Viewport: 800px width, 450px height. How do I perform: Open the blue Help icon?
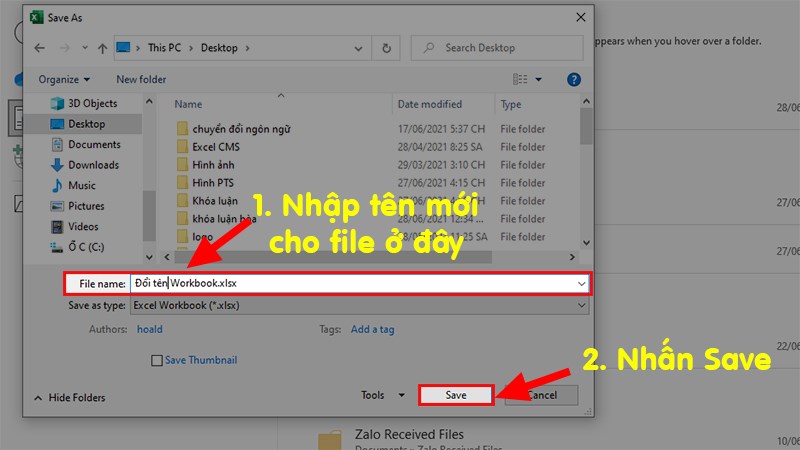pos(573,80)
